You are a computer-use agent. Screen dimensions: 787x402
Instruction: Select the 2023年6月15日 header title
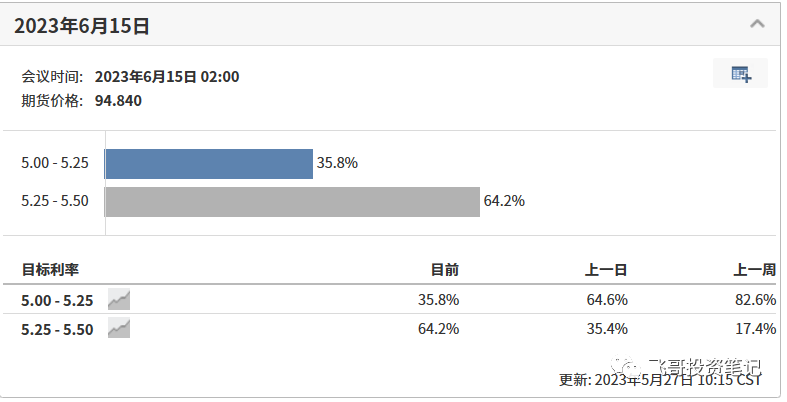[x=81, y=26]
